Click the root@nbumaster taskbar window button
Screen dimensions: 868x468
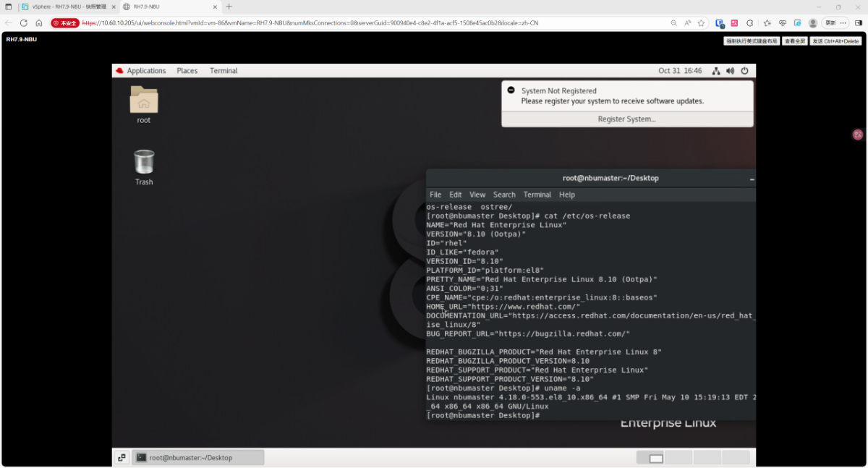pyautogui.click(x=198, y=457)
